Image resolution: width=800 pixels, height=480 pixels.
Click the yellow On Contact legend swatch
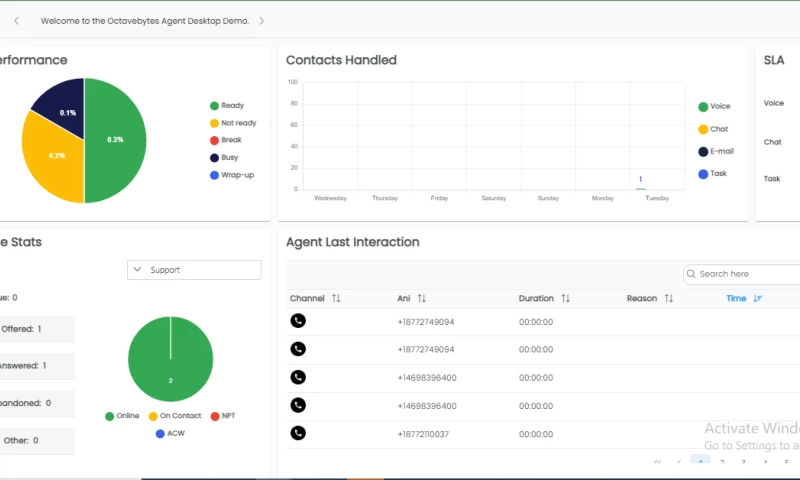pos(153,416)
